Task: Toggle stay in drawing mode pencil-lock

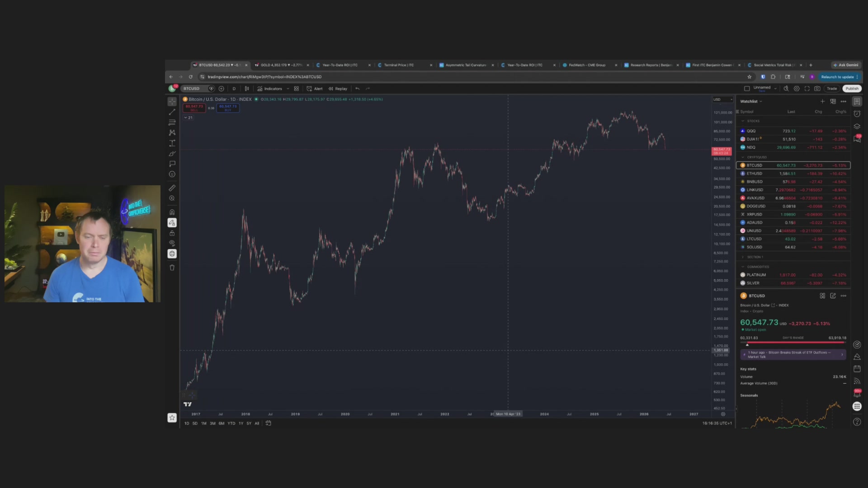Action: tap(172, 223)
